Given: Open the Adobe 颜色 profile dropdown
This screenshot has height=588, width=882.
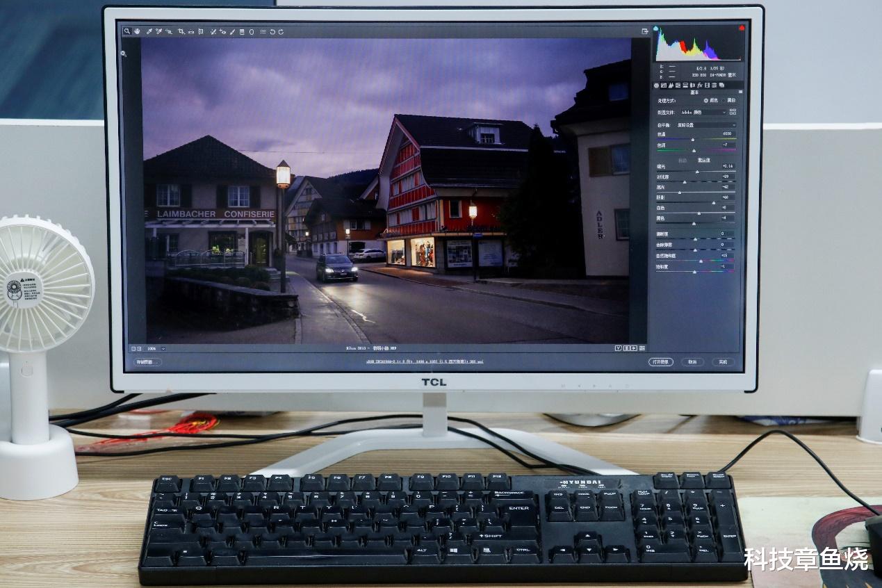Looking at the screenshot, I should coord(703,112).
